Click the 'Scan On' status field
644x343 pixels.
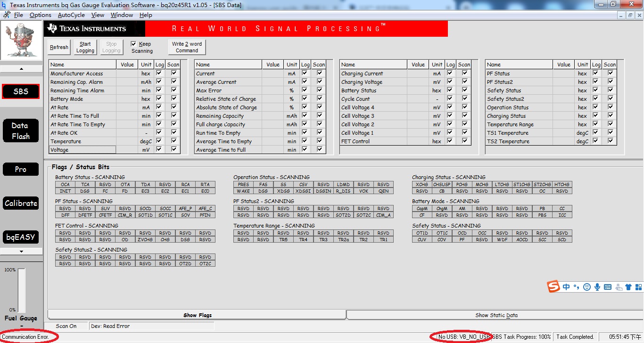click(66, 326)
